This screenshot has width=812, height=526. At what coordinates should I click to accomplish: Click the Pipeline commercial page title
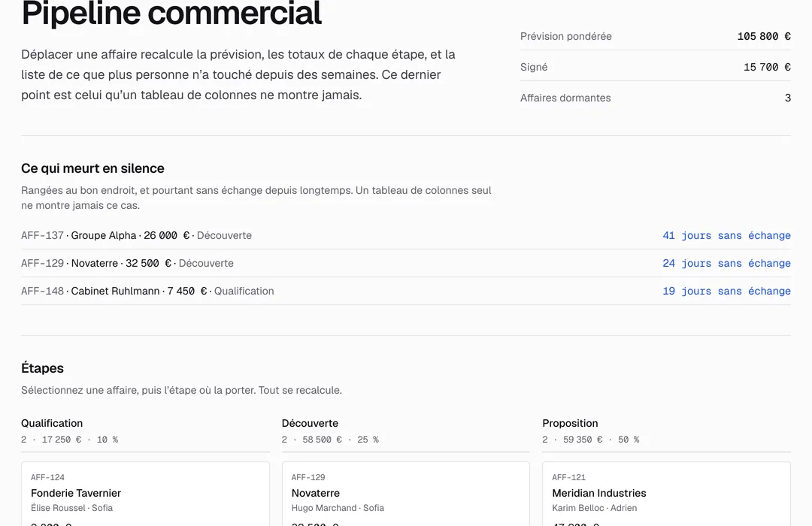171,13
